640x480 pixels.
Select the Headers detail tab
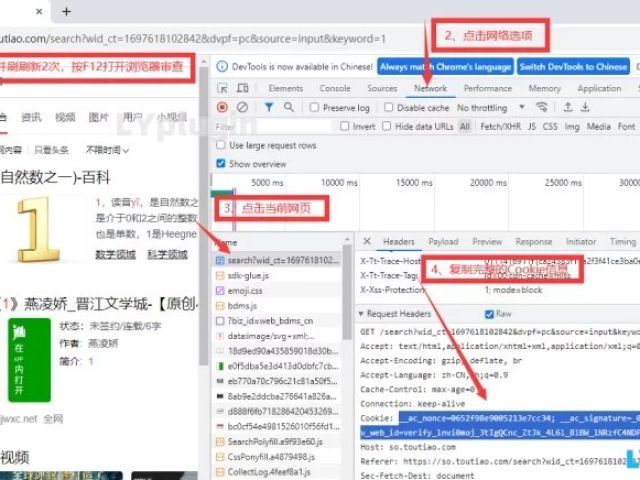coord(399,242)
